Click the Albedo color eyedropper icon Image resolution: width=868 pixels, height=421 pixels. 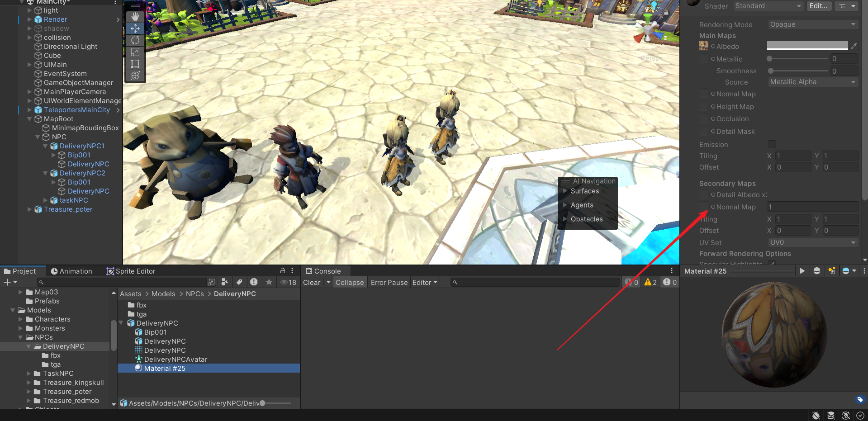pos(854,46)
